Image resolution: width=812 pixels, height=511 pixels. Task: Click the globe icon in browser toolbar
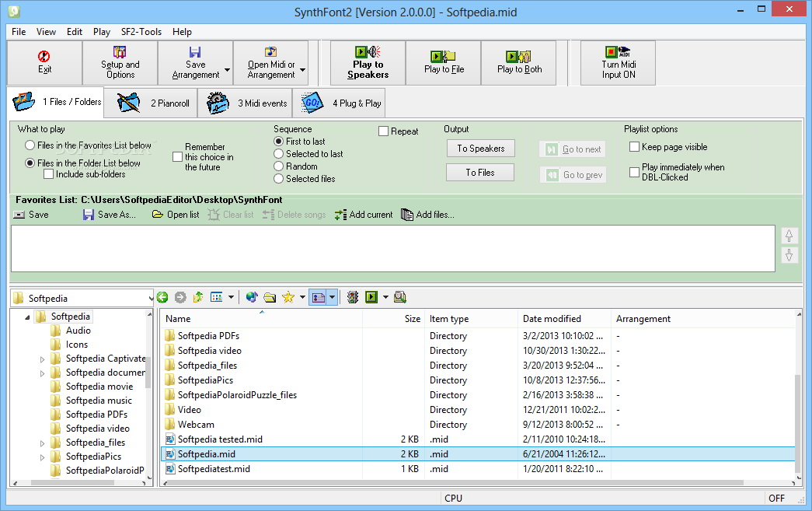(x=251, y=297)
